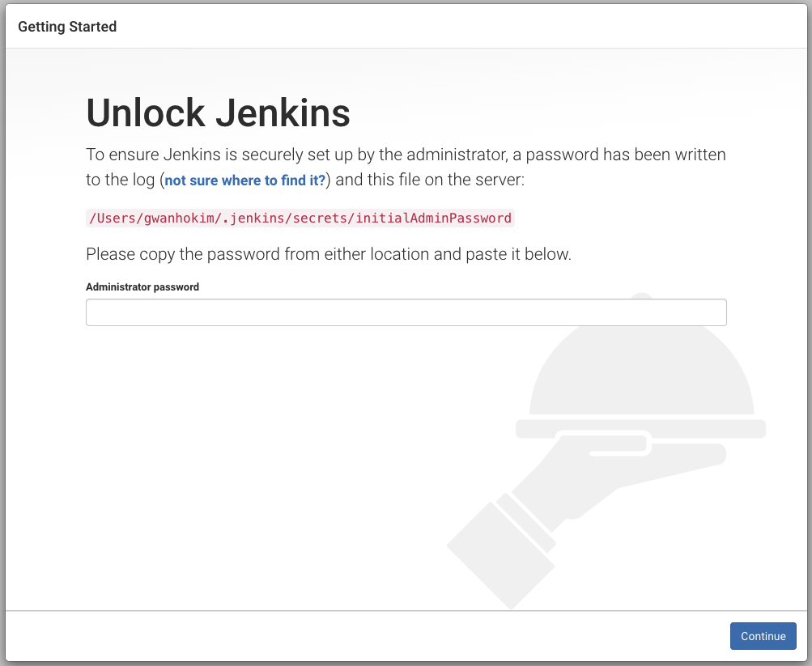Click the Continue button
The height and width of the screenshot is (666, 812).
pyautogui.click(x=763, y=636)
